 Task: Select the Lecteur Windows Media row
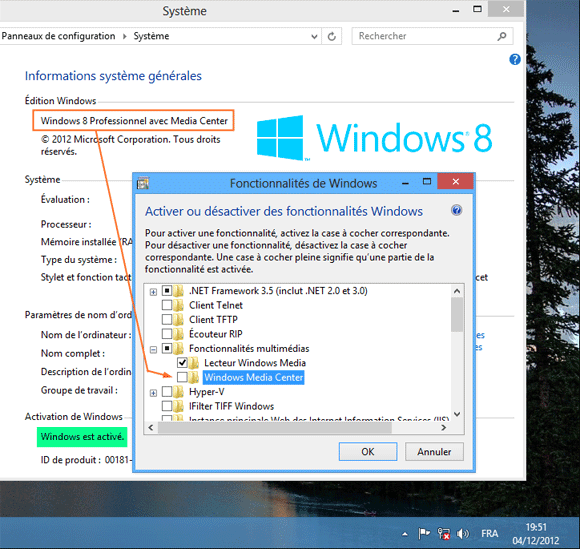(255, 363)
